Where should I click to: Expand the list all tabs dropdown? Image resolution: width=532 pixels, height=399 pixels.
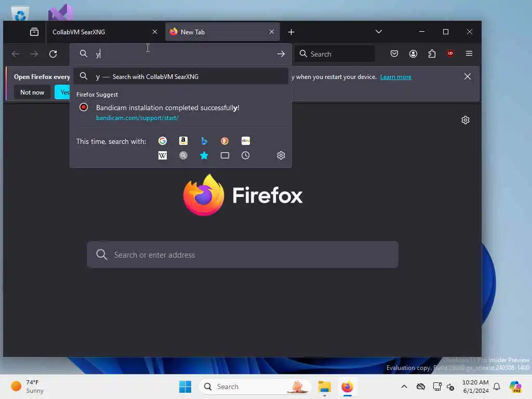[x=379, y=32]
